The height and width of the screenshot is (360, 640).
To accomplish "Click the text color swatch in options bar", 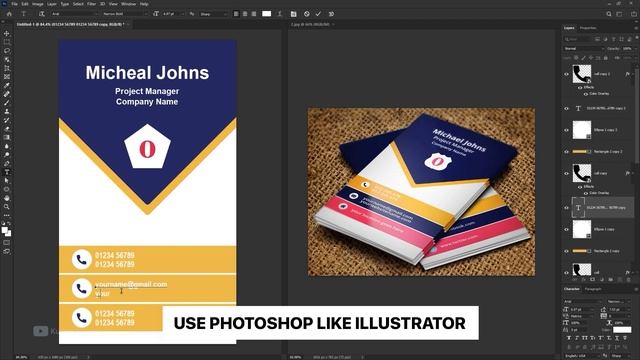I will [267, 14].
